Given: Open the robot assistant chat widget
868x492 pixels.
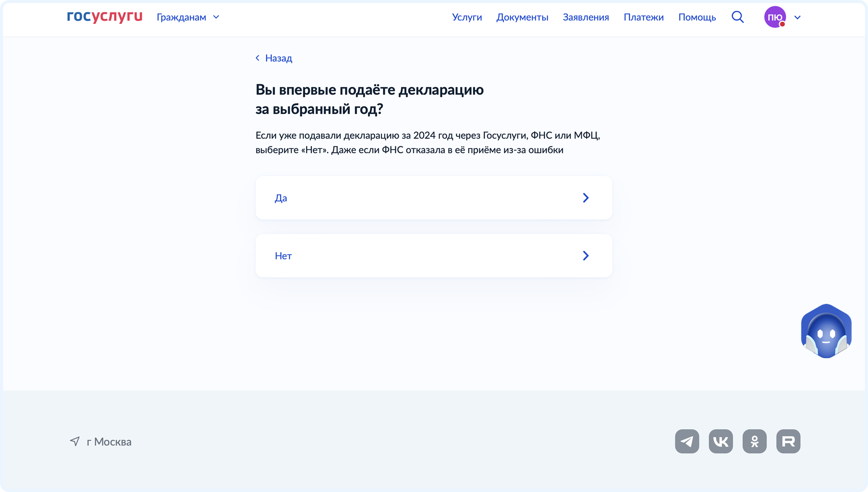Looking at the screenshot, I should pos(826,331).
